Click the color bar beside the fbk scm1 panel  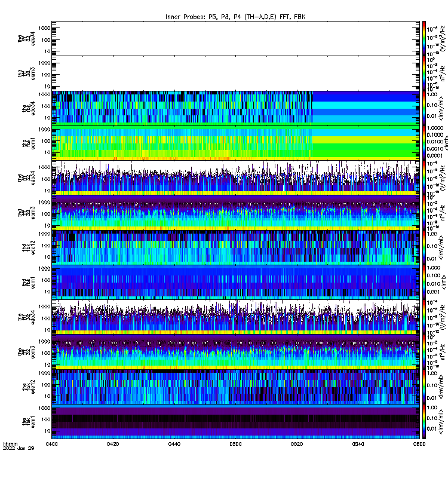(424, 422)
